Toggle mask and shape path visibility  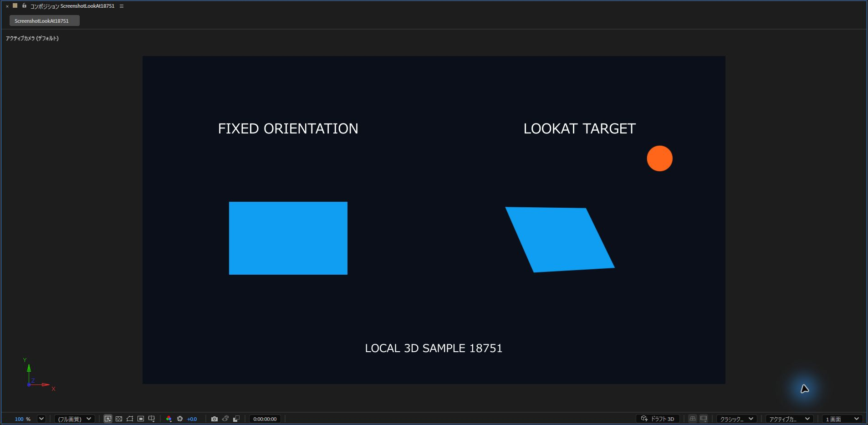click(x=130, y=419)
